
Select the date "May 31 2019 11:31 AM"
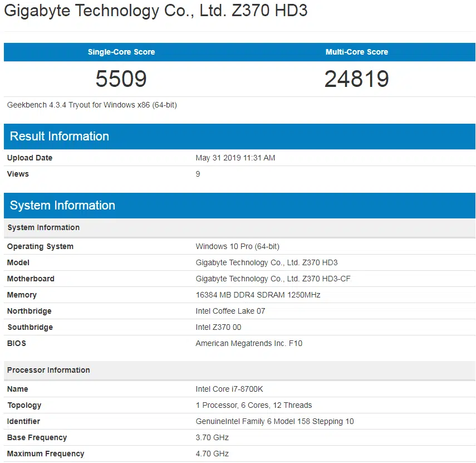tap(235, 158)
